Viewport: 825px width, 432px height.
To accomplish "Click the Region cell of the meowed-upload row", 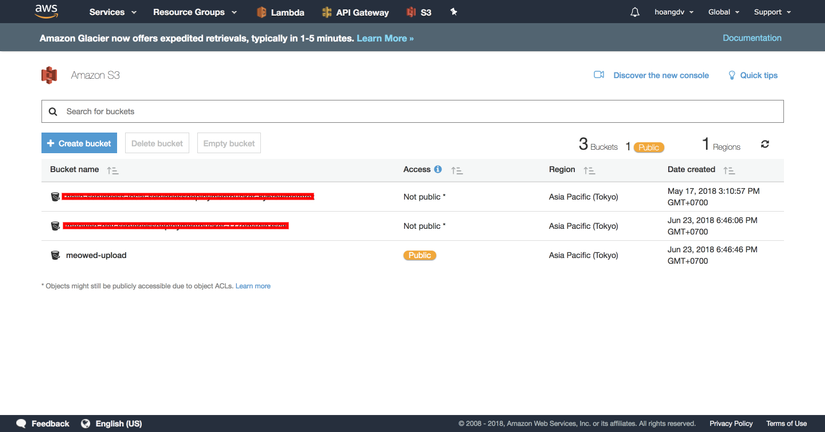I will (x=583, y=255).
